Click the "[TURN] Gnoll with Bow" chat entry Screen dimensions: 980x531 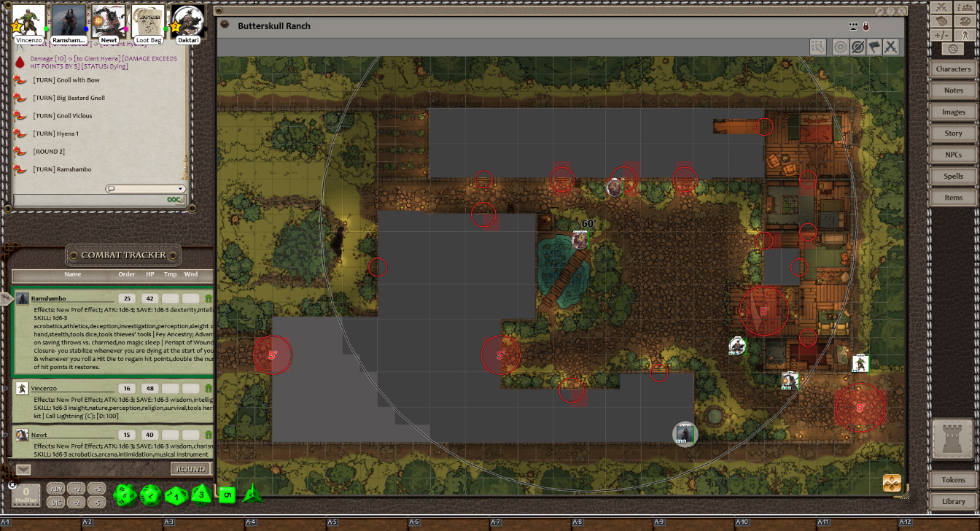point(66,80)
